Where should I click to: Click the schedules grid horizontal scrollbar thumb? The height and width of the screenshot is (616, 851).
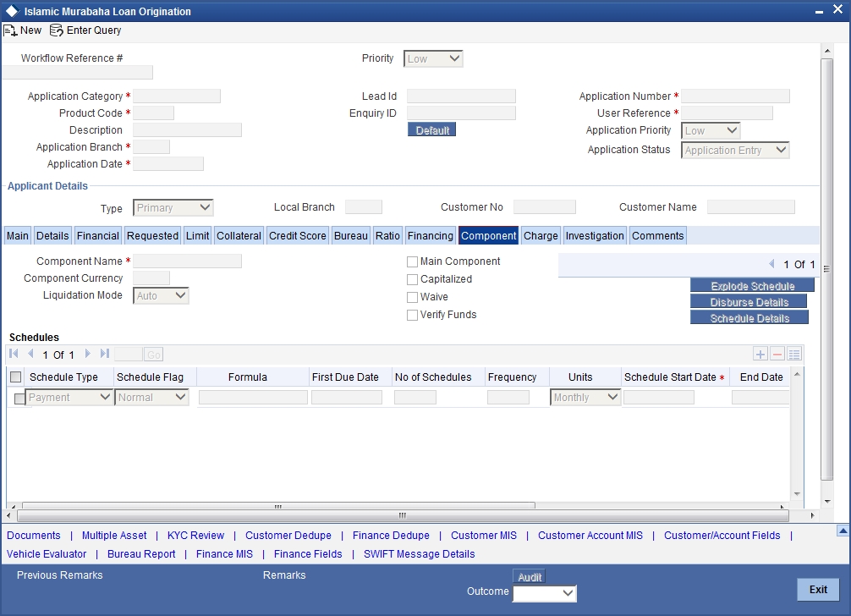278,506
